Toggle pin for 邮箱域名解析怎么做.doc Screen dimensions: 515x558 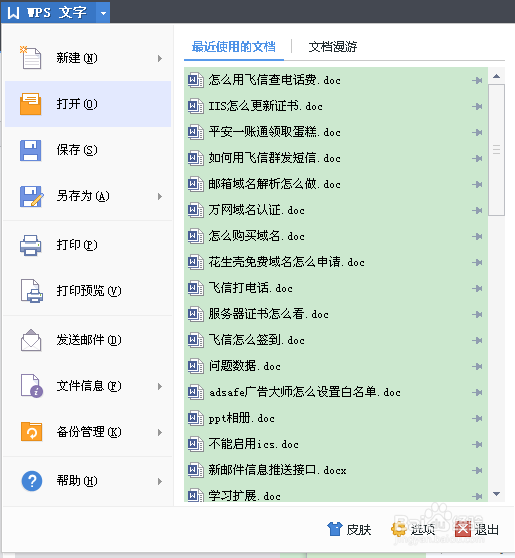477,184
